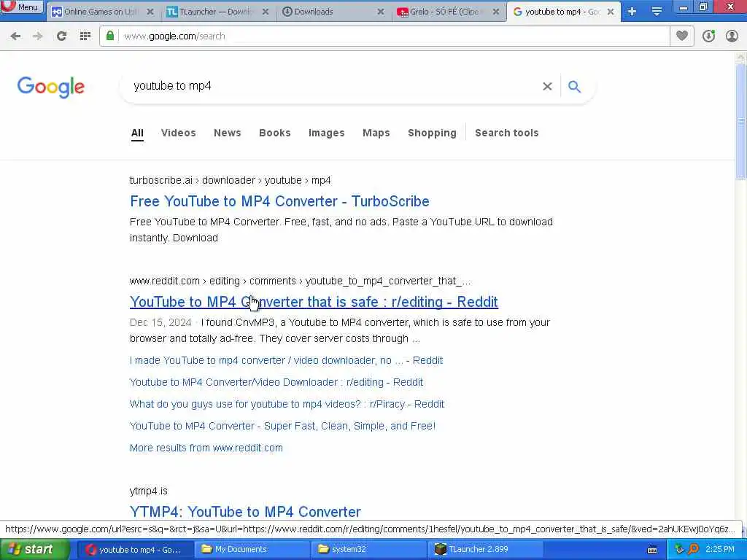747x560 pixels.
Task: Click the Google logo
Action: point(51,87)
